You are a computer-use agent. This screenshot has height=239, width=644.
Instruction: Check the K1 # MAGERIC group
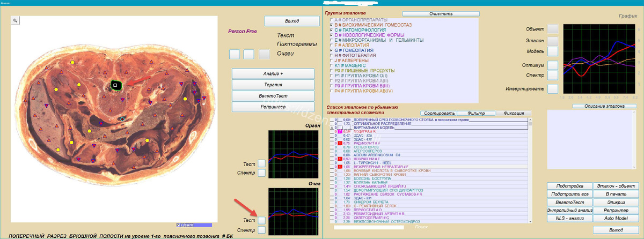[331, 65]
